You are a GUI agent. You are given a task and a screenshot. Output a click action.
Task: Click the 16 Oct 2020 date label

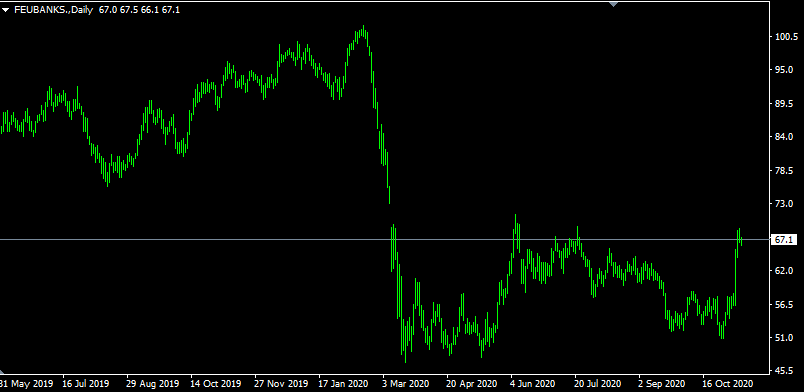pos(728,383)
